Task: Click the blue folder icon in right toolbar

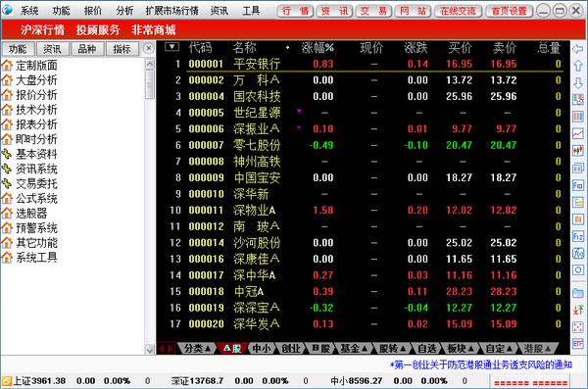Action: point(578,293)
